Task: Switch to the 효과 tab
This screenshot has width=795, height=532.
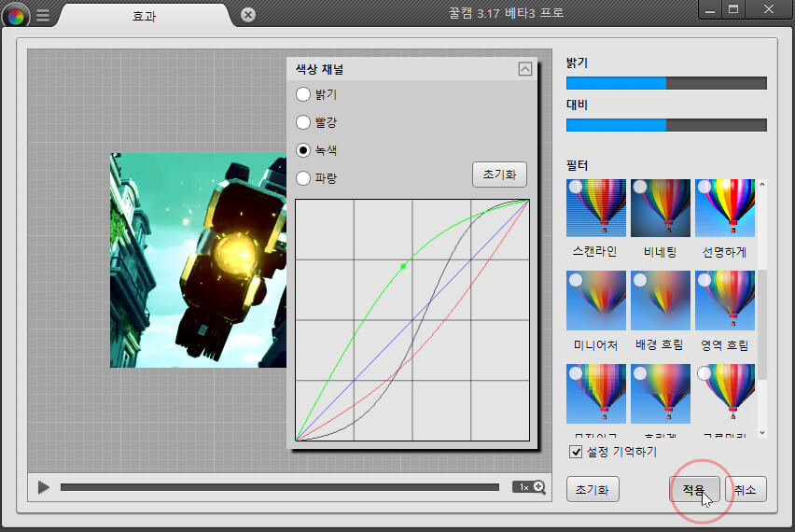Action: click(x=145, y=15)
